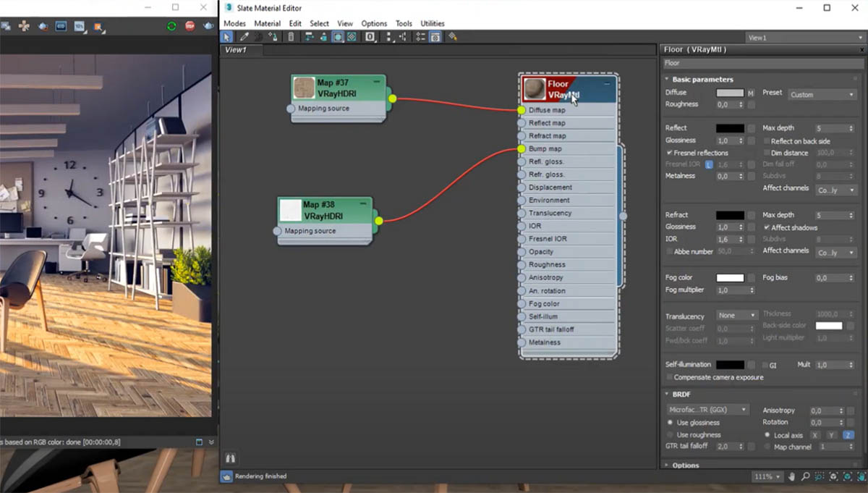The width and height of the screenshot is (868, 493).
Task: Toggle Show Shaded Material in Viewport icon
Action: (336, 36)
